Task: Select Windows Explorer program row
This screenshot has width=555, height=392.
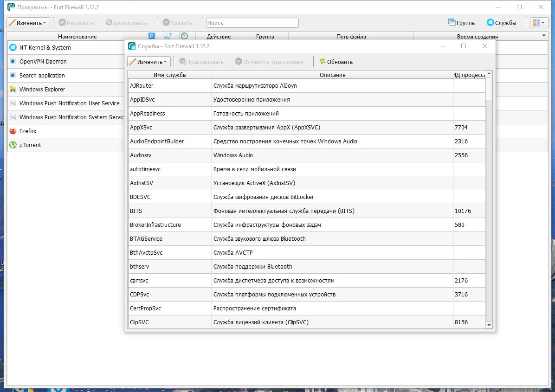Action: point(66,89)
